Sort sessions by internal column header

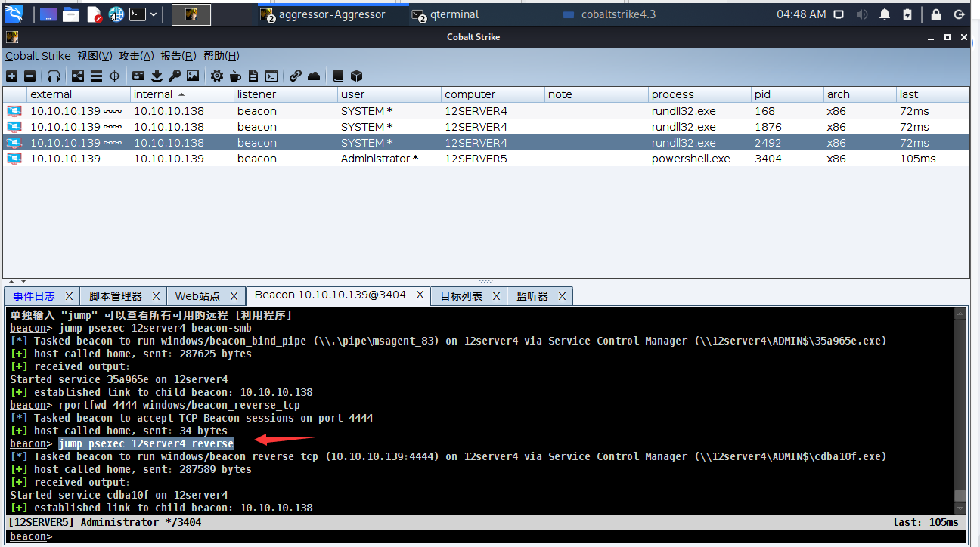point(181,94)
